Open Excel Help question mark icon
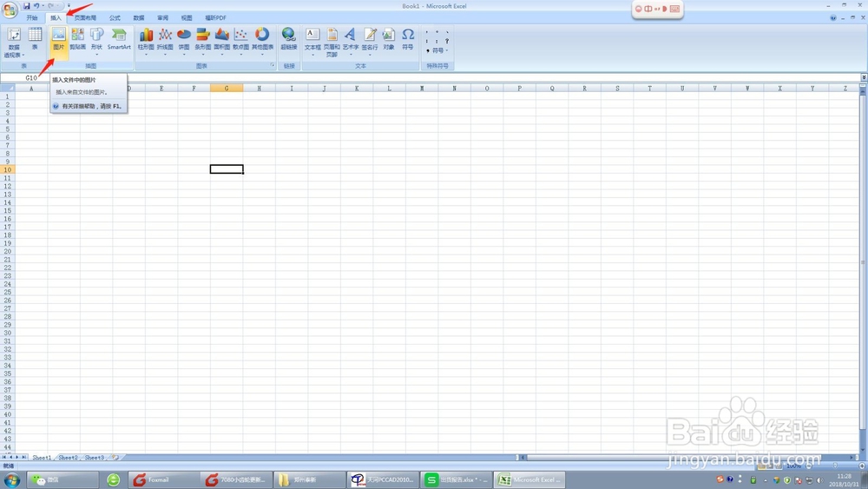 click(x=833, y=17)
